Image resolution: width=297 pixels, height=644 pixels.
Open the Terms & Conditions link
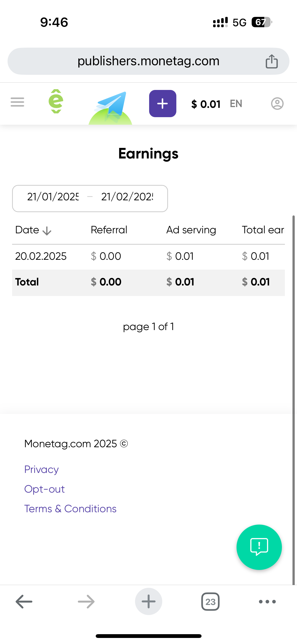70,509
